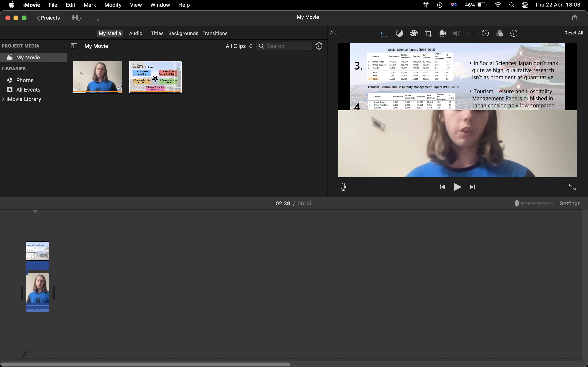Switch to the Transitions tab

215,33
